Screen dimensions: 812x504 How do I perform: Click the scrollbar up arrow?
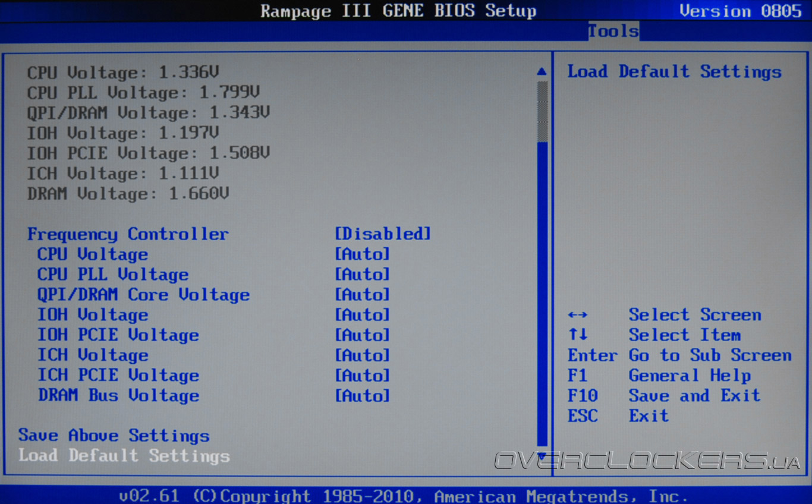[x=542, y=72]
